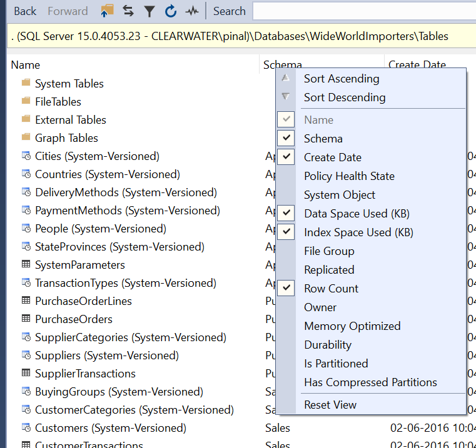Select 'Customers (System-Versioned)' row text
Viewport: 476px width, 448px height.
111,428
